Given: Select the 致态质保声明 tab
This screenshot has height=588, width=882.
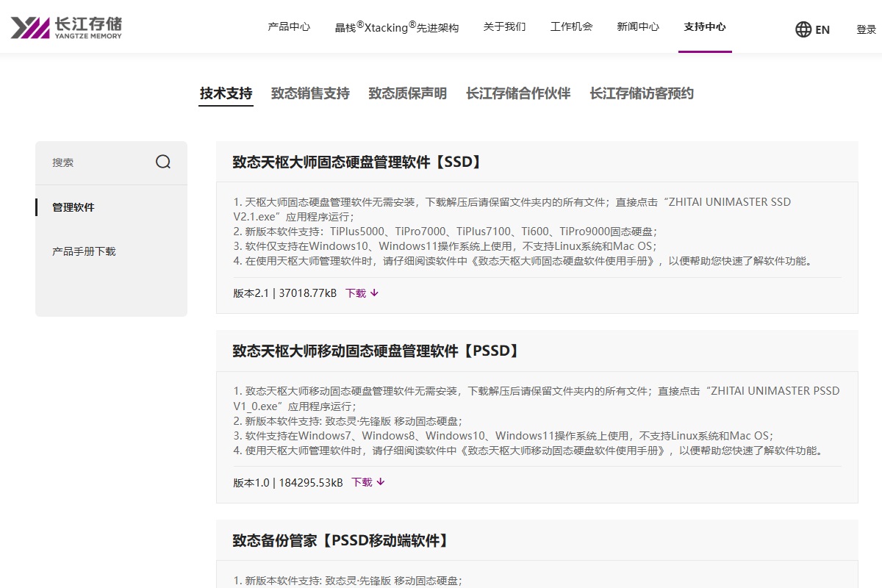Looking at the screenshot, I should (x=407, y=93).
